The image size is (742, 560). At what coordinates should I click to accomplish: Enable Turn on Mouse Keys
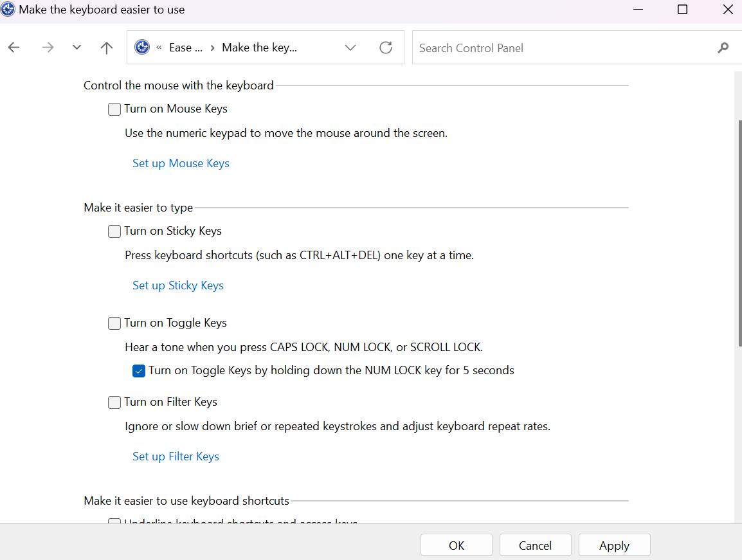pyautogui.click(x=114, y=109)
